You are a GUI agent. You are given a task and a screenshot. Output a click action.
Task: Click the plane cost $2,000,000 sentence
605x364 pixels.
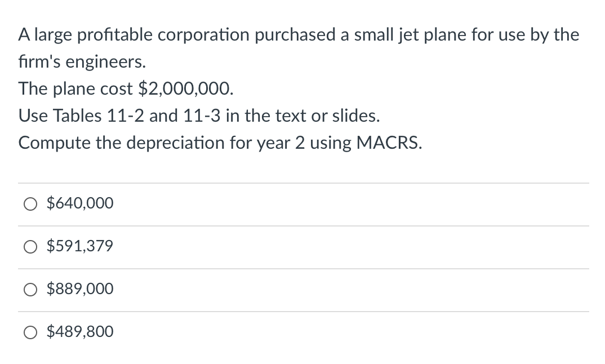[x=125, y=88]
